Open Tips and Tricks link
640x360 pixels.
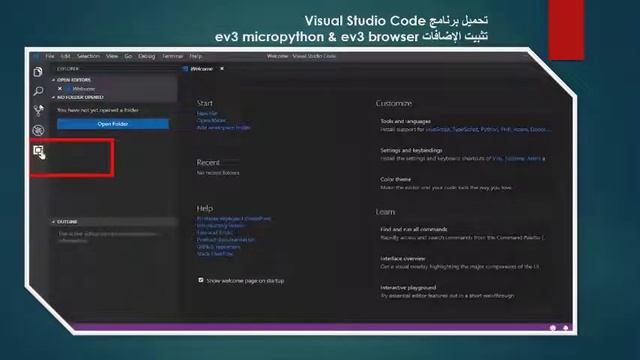(x=215, y=233)
